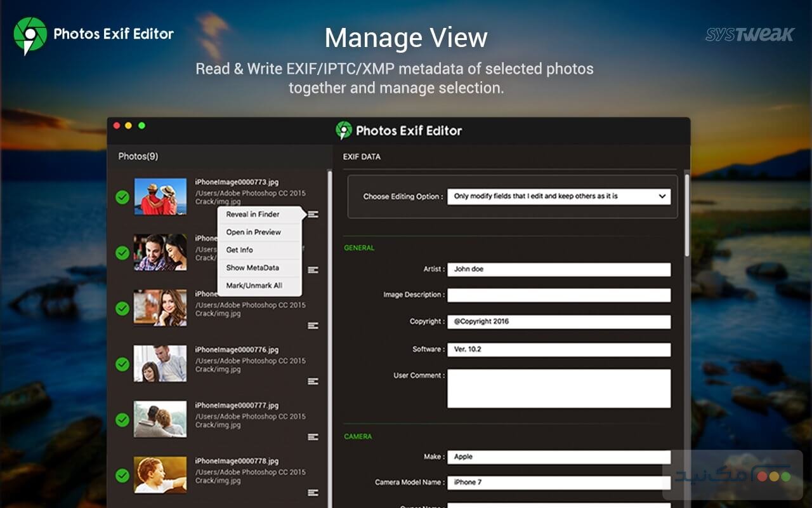Click the Photos Exif Editor banner logo
Viewport: 812px width, 508px height.
30,35
